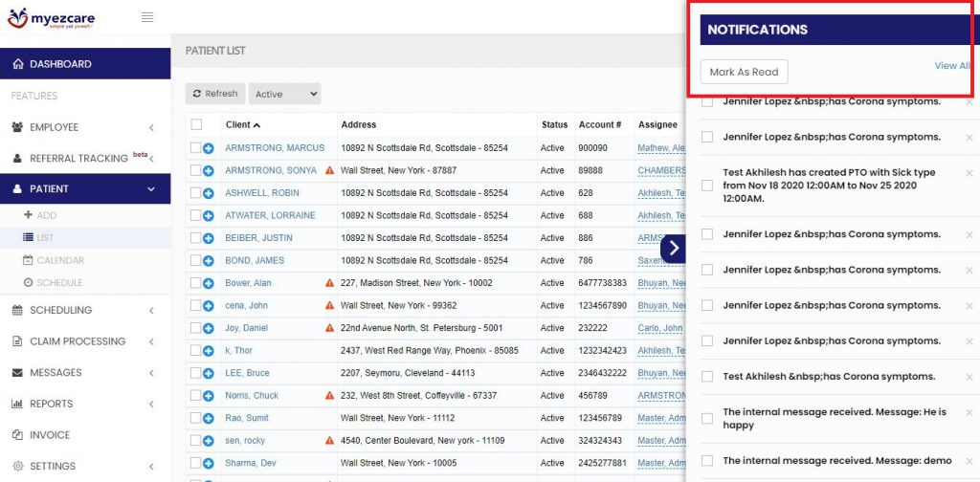Open patient ADD from sidebar
The width and height of the screenshot is (980, 482).
tap(40, 215)
